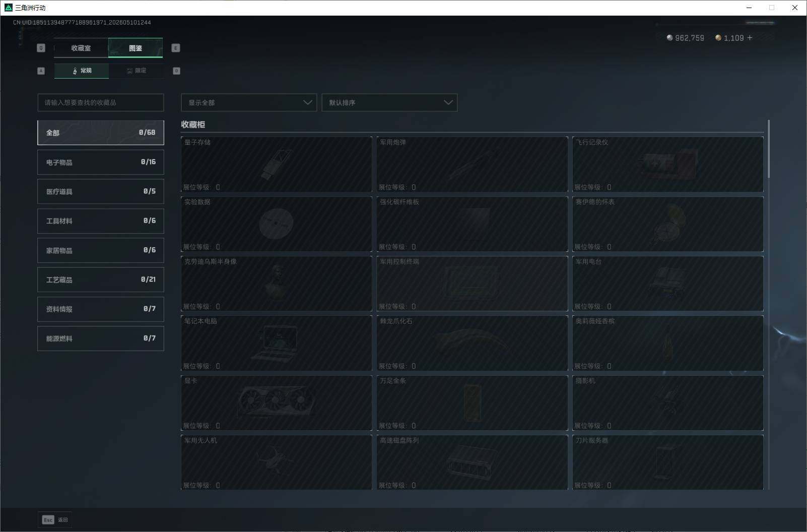
Task: Click the 军用电台 radio icon
Action: coord(667,283)
